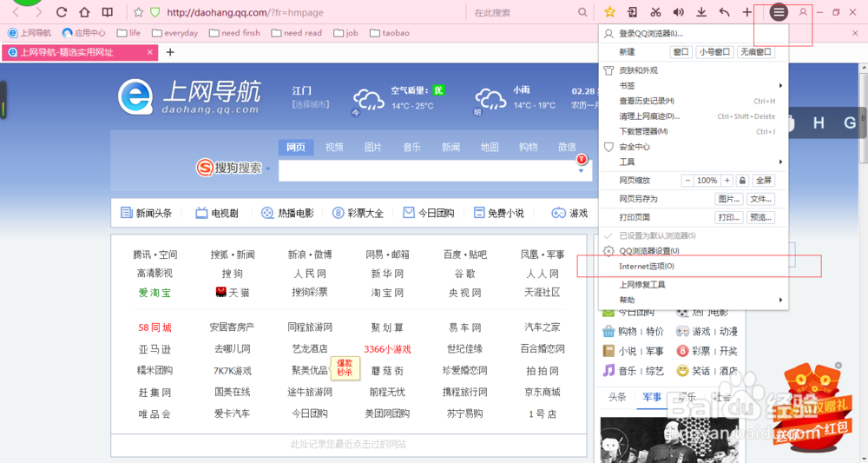
Task: Close the bookmarks bar with X
Action: pos(855,33)
